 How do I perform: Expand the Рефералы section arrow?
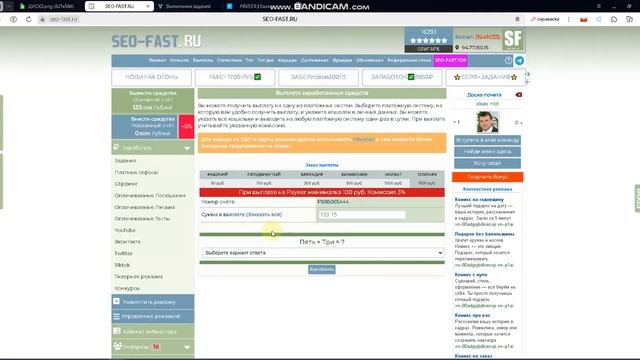[x=187, y=347]
